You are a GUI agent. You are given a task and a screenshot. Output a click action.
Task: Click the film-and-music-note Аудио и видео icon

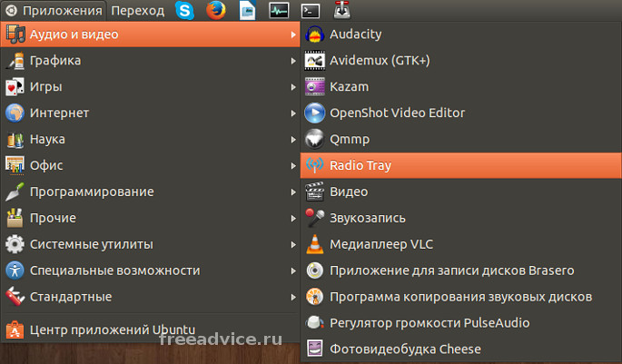(x=15, y=34)
